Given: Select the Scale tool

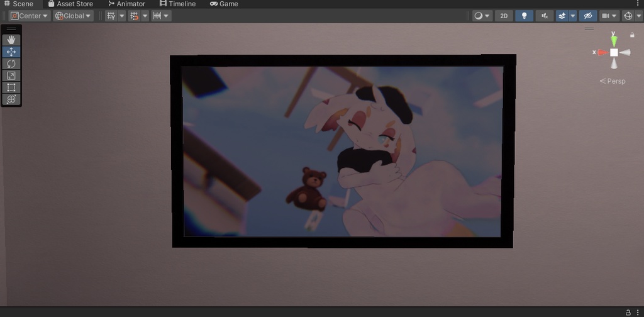Looking at the screenshot, I should click(x=11, y=75).
